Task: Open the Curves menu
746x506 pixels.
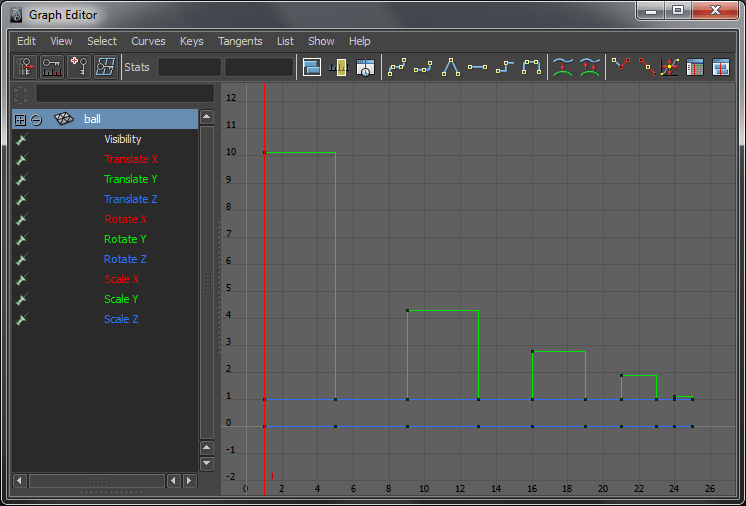Action: pos(148,41)
